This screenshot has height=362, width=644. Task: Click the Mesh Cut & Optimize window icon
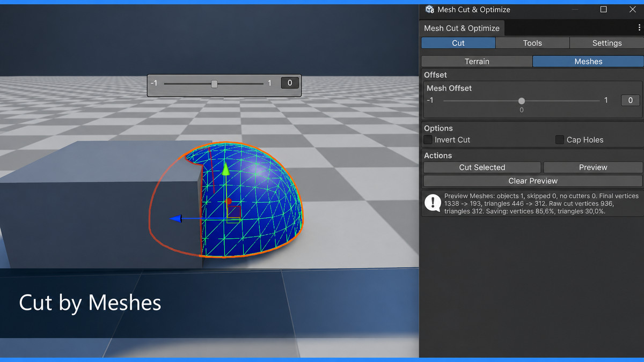click(x=429, y=9)
